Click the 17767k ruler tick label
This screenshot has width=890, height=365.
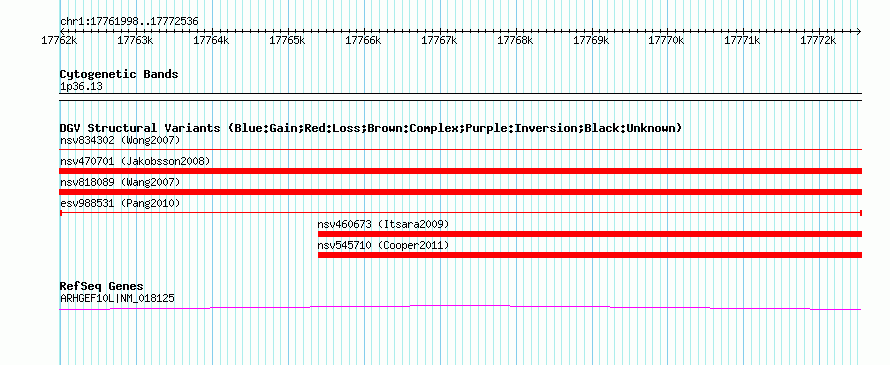click(x=440, y=41)
